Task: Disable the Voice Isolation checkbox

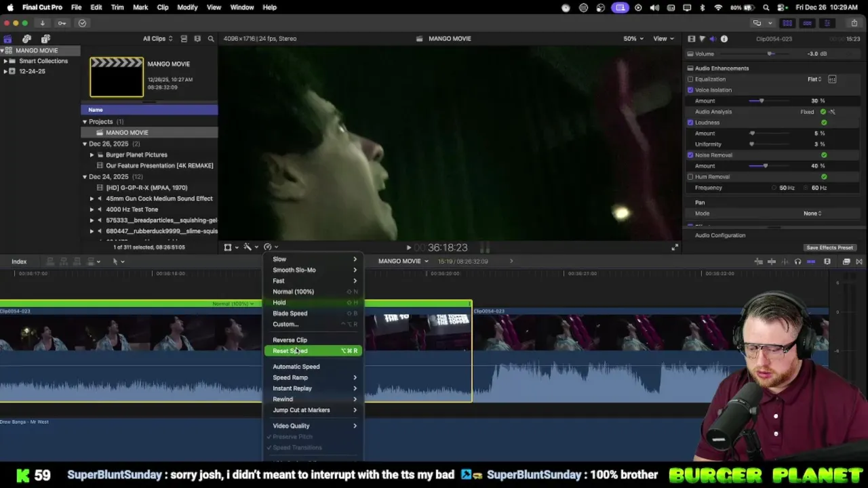Action: coord(690,90)
